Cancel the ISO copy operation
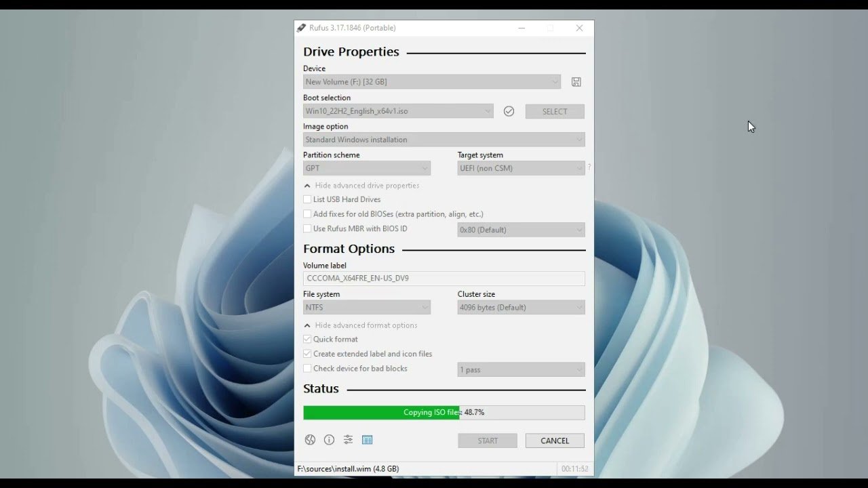This screenshot has height=488, width=868. click(555, 441)
